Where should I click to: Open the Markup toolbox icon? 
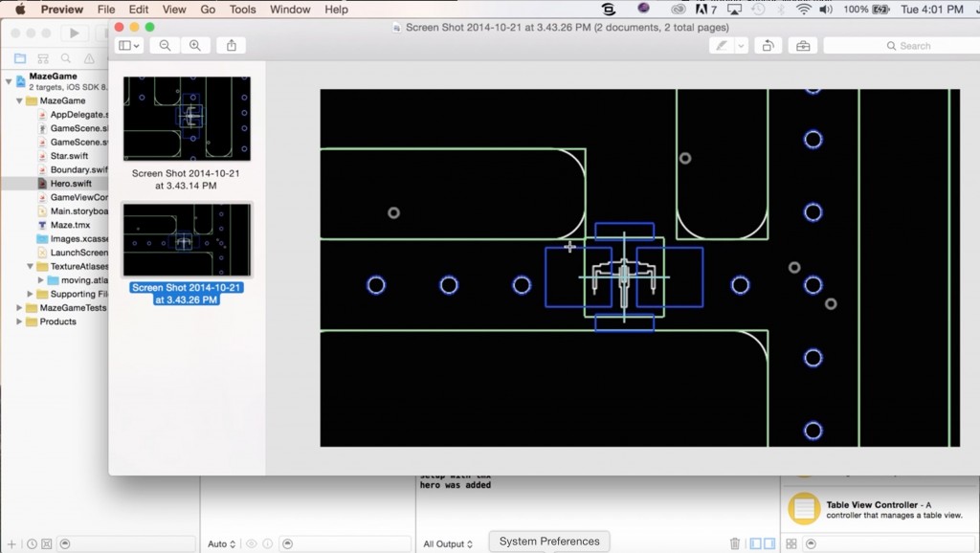pos(801,45)
